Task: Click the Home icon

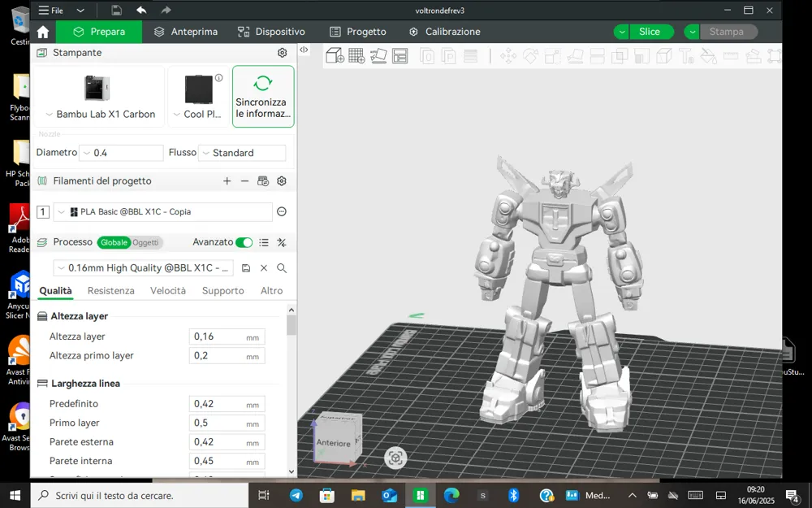Action: click(43, 33)
